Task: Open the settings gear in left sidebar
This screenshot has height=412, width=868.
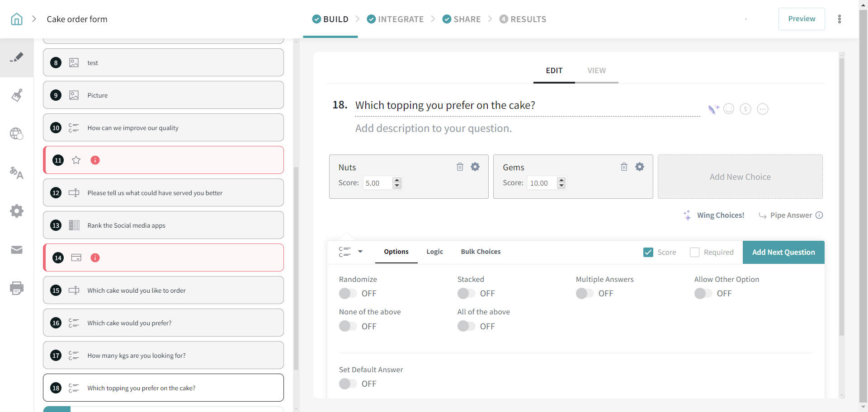Action: coord(17,211)
